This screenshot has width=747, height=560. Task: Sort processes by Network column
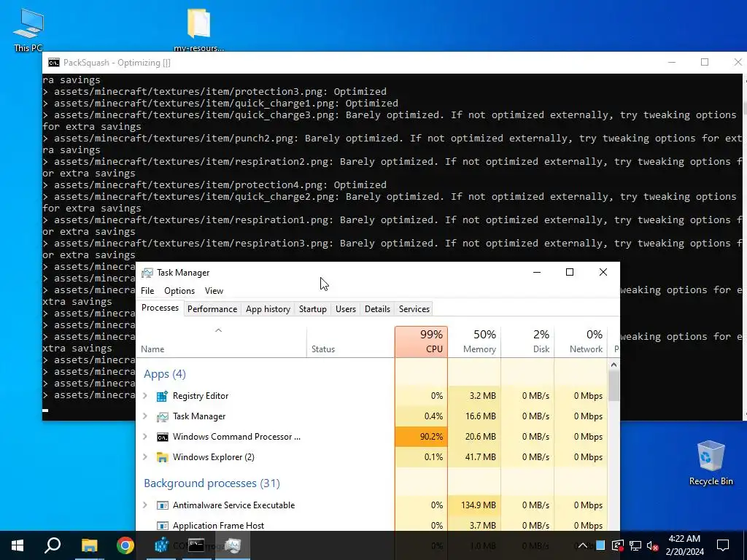[581, 341]
